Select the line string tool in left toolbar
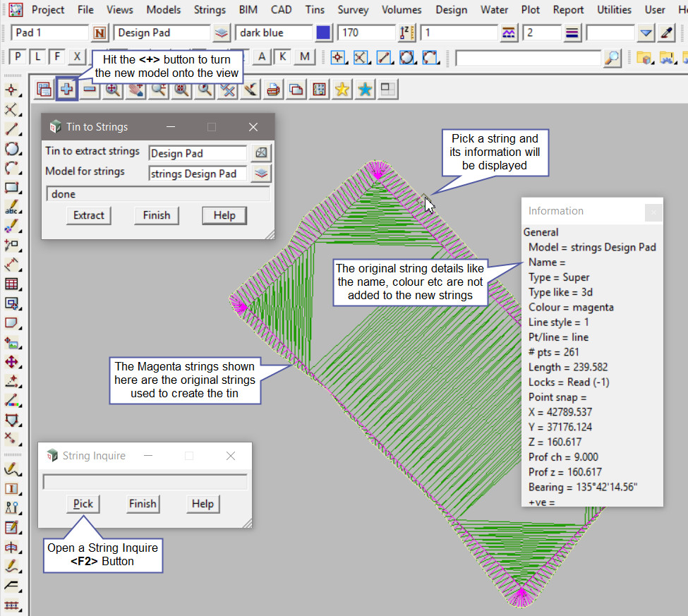 pos(12,129)
